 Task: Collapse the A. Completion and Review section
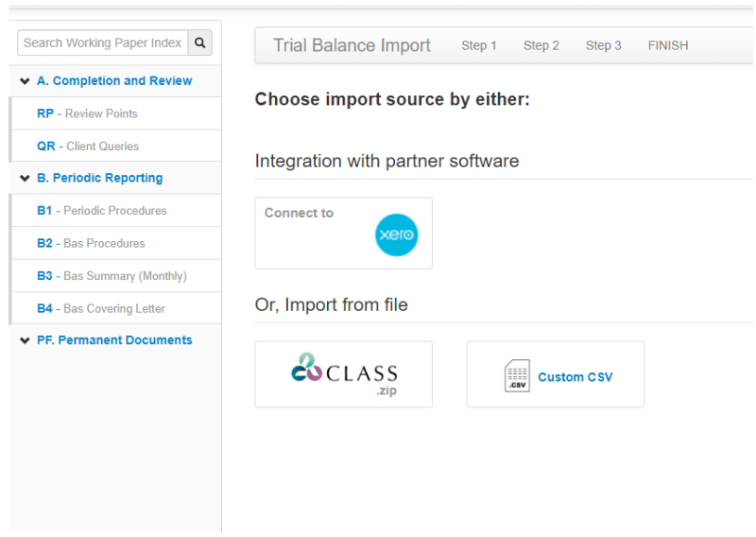25,81
